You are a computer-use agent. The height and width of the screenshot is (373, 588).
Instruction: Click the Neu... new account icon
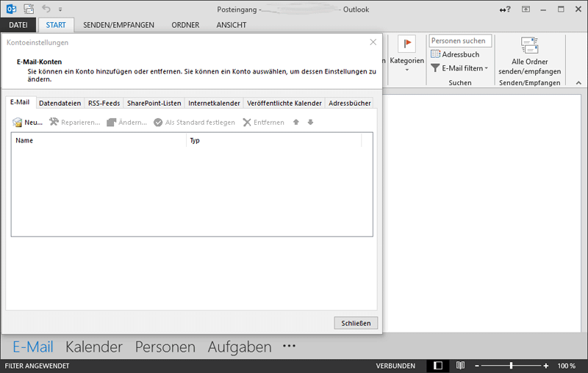[18, 123]
